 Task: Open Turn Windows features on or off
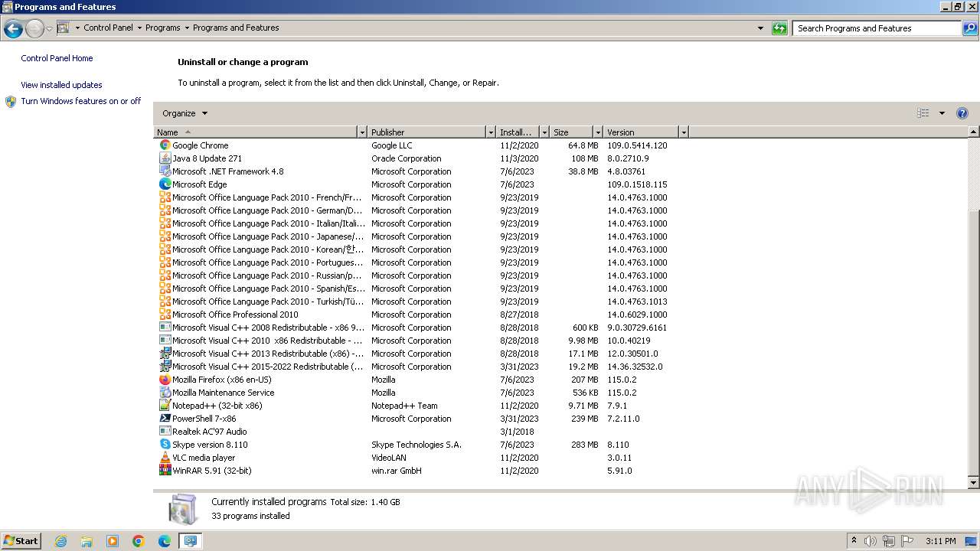pos(81,101)
